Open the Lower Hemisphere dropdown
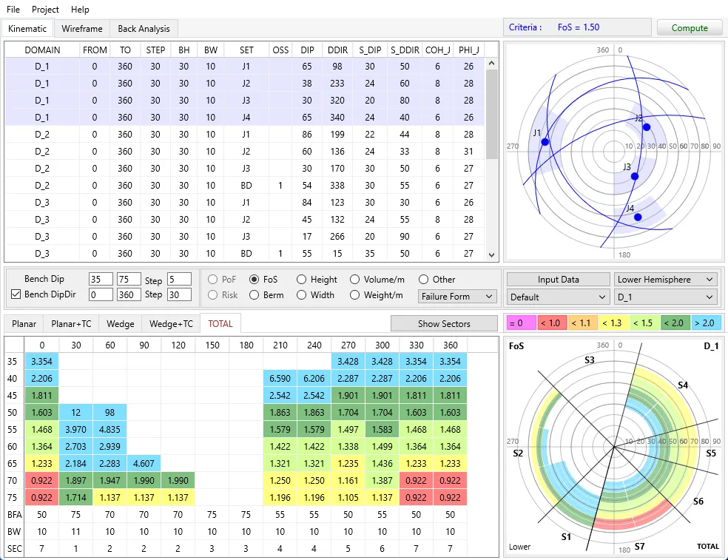The image size is (728, 560). (x=665, y=280)
